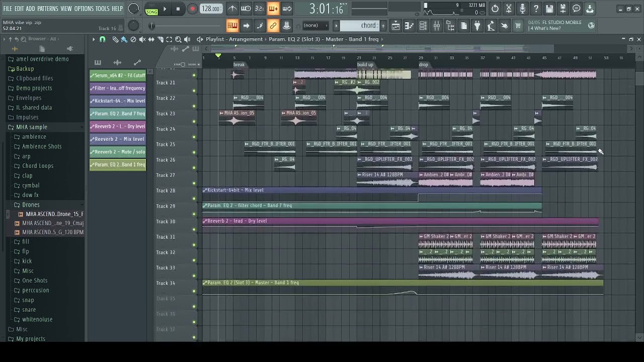The height and width of the screenshot is (362, 644).
Task: Select Reeverb 2 - Mix level automation clip
Action: click(118, 139)
